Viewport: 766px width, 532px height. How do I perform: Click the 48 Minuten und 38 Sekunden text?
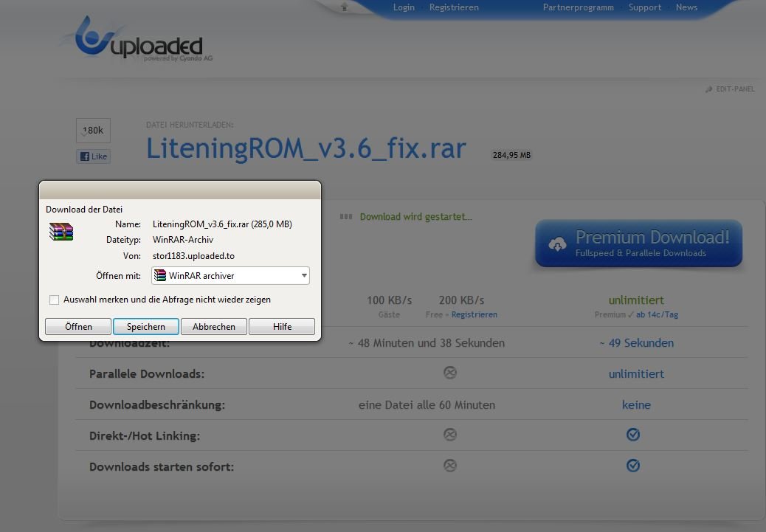pos(427,343)
